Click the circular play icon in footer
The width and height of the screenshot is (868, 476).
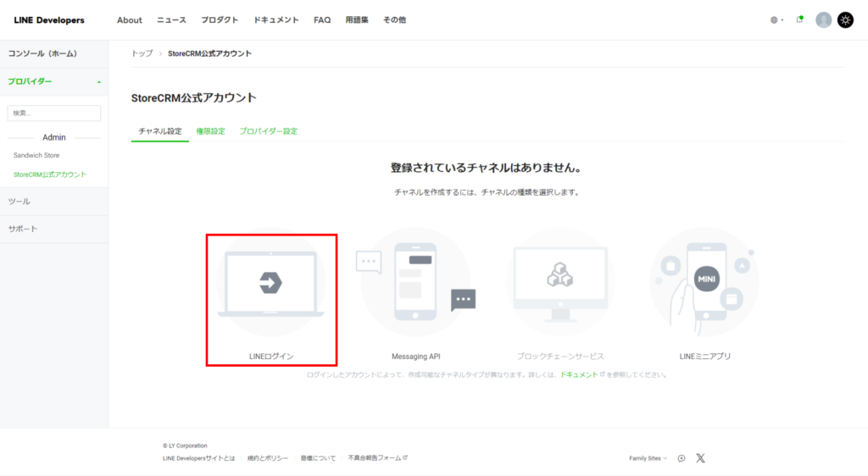coord(682,458)
